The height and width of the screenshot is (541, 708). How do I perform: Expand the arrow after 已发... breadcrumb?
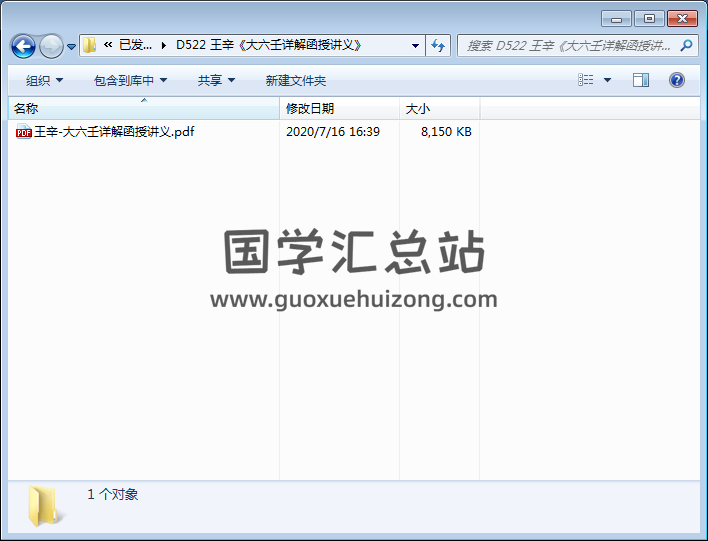tap(163, 45)
